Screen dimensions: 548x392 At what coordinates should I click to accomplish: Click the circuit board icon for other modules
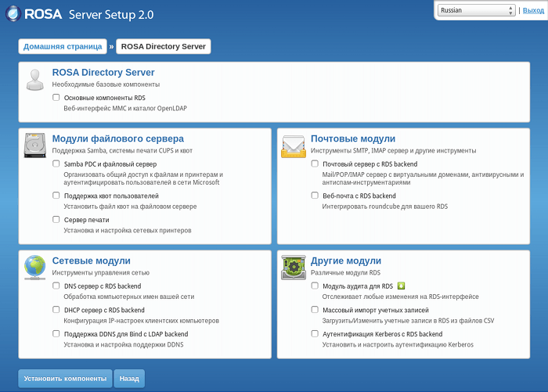click(x=294, y=268)
